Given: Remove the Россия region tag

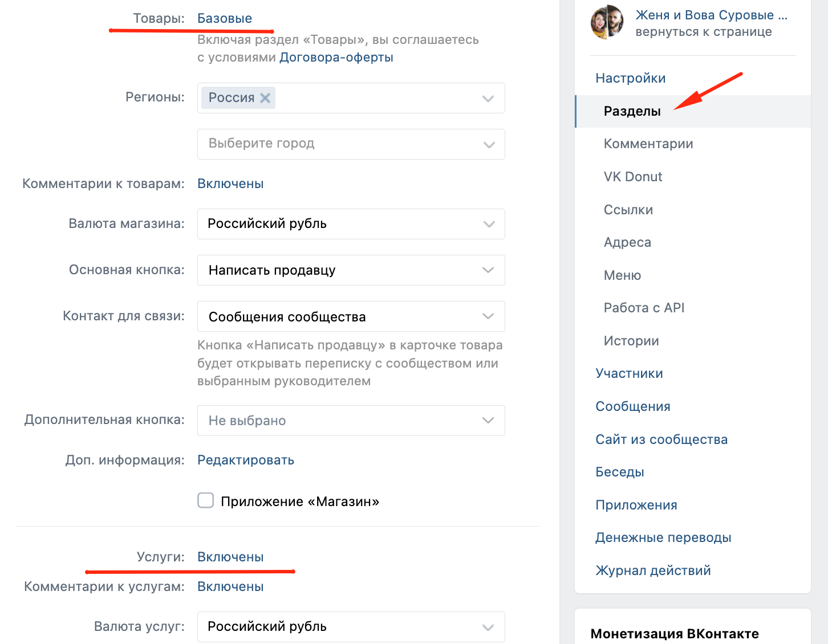Looking at the screenshot, I should click(x=265, y=98).
